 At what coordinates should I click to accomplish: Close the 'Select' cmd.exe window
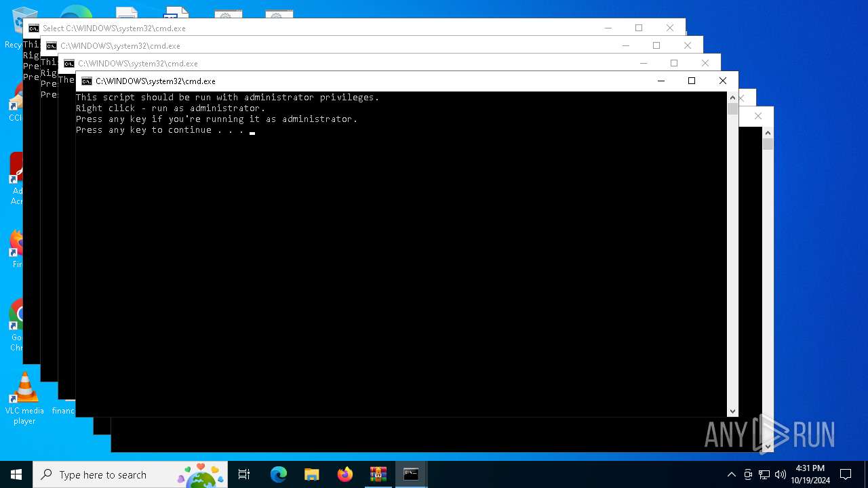pyautogui.click(x=670, y=28)
